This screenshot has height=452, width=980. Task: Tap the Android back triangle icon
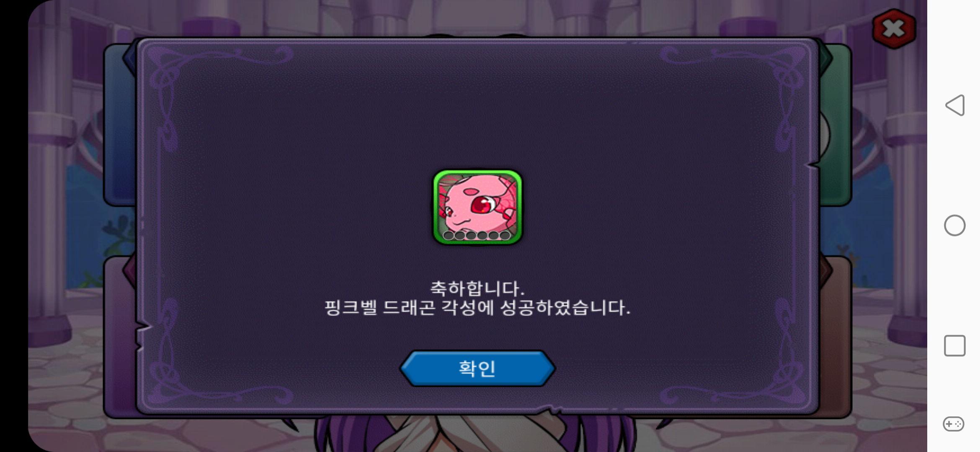click(955, 105)
